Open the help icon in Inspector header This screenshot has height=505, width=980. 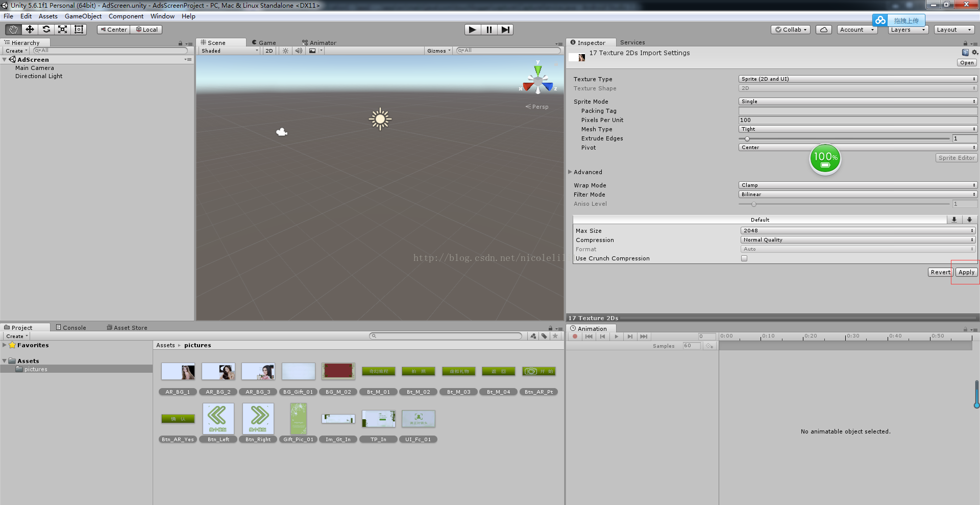point(965,53)
